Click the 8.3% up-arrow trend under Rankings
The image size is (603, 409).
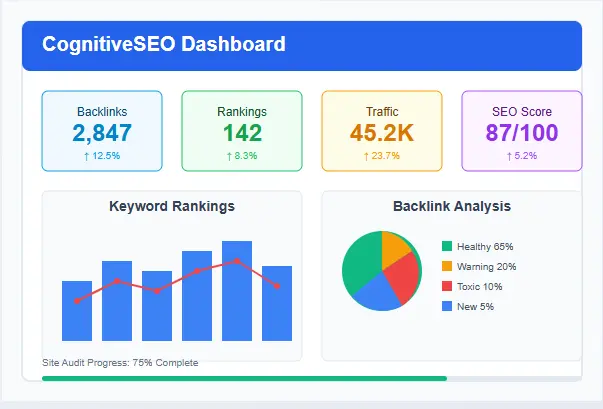coord(241,156)
